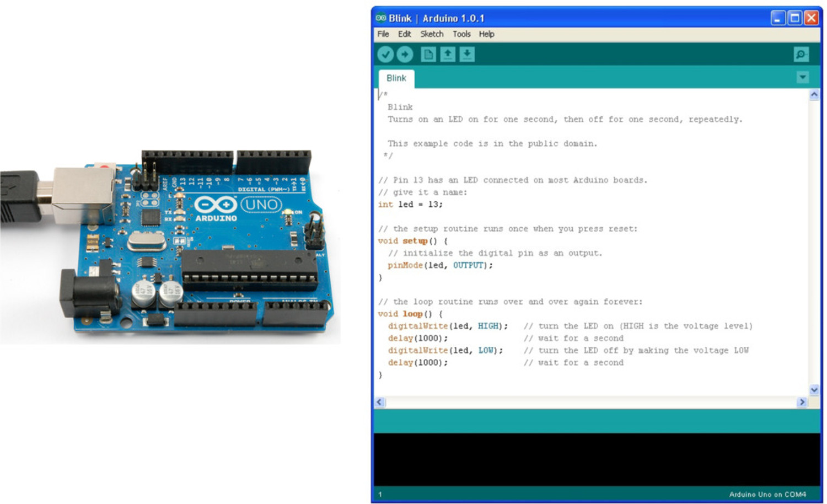
Task: Click the '// give it a name:' comment
Action: (422, 192)
